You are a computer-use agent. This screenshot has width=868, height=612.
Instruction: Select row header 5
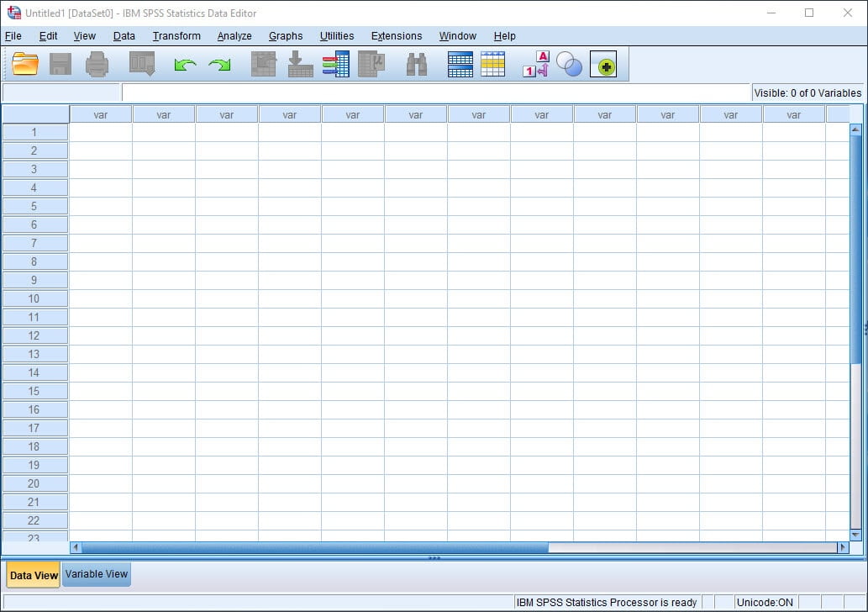point(35,207)
